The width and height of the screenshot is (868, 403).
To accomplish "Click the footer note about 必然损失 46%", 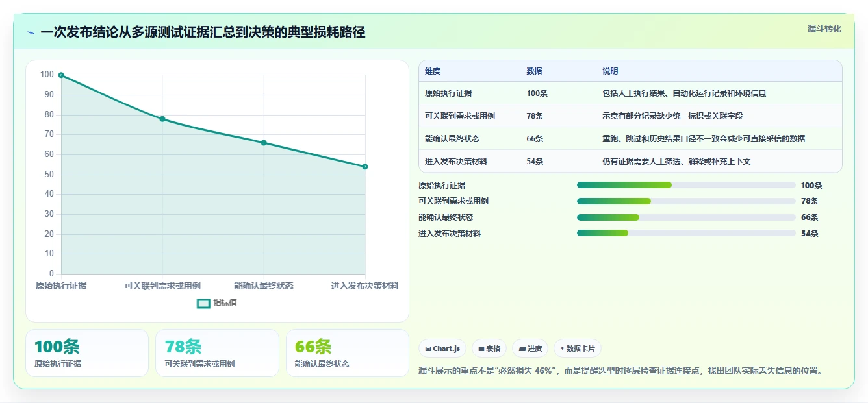I will 622,371.
